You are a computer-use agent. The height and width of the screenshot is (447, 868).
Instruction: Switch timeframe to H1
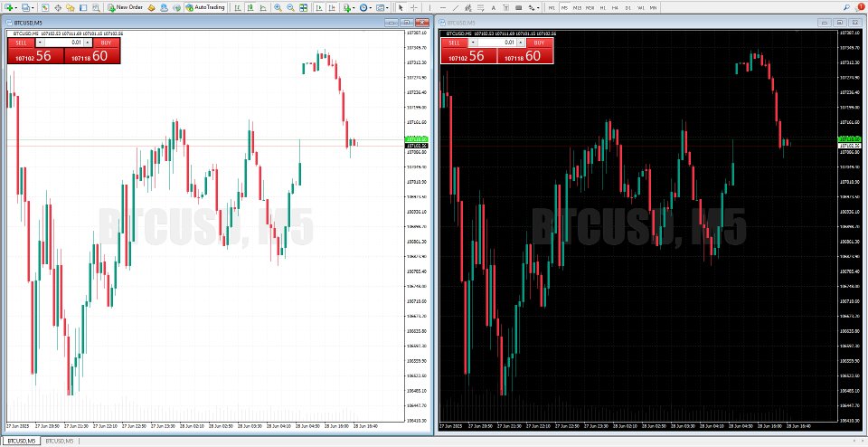point(603,8)
